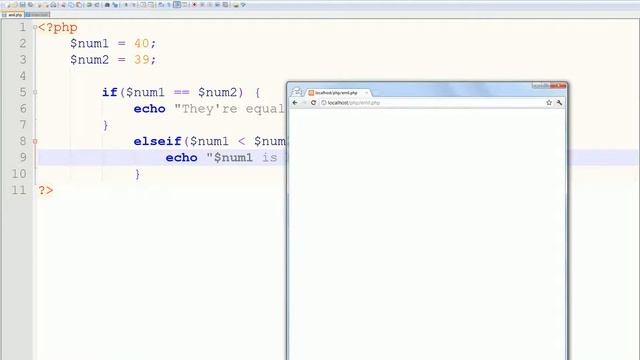Click the $num2 variable on line 3
640x360 pixels.
(x=90, y=60)
